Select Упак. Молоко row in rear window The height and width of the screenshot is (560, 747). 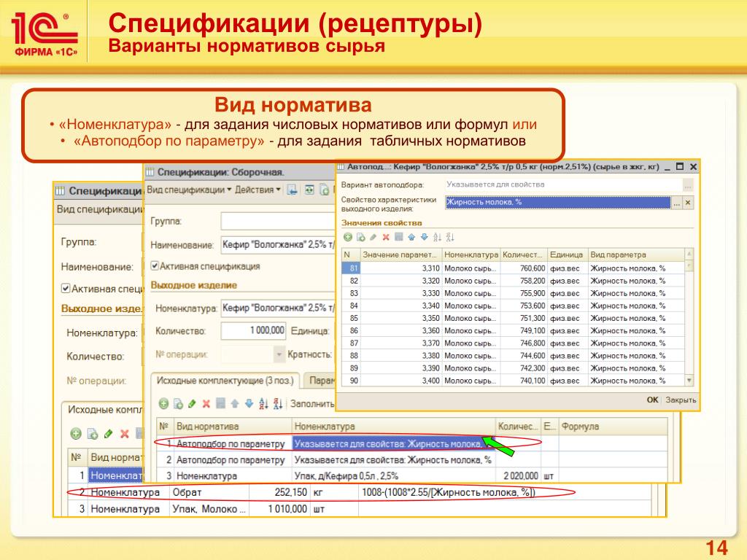[359, 509]
